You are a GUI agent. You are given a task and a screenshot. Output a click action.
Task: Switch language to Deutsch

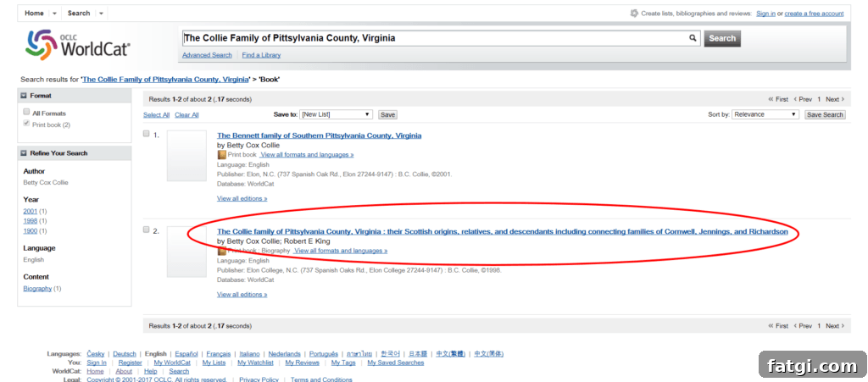[x=125, y=354]
